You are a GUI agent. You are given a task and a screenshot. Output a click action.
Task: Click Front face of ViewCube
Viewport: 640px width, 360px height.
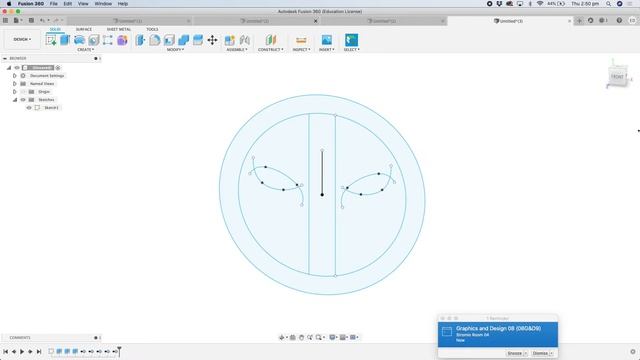617,77
